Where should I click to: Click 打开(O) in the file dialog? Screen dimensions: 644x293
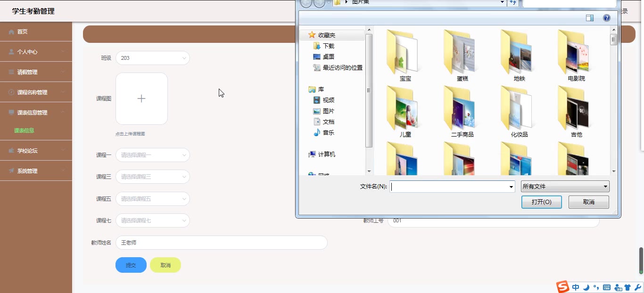pyautogui.click(x=542, y=202)
